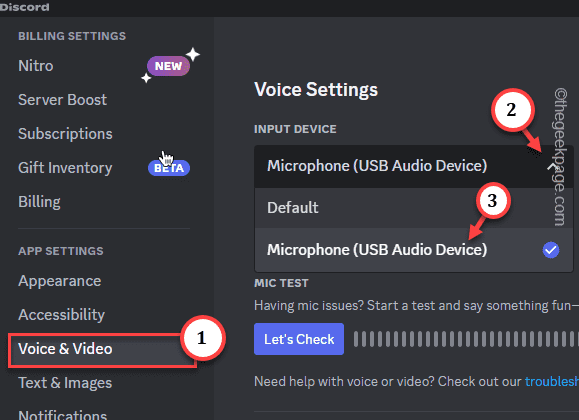Click the blue checkmark on selected microphone
The image size is (579, 420).
point(551,250)
